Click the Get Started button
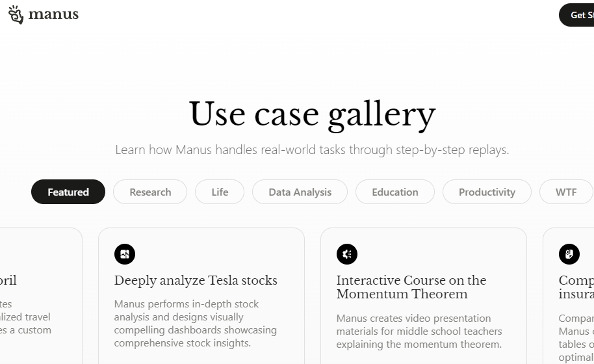Image resolution: width=594 pixels, height=364 pixels. click(576, 15)
